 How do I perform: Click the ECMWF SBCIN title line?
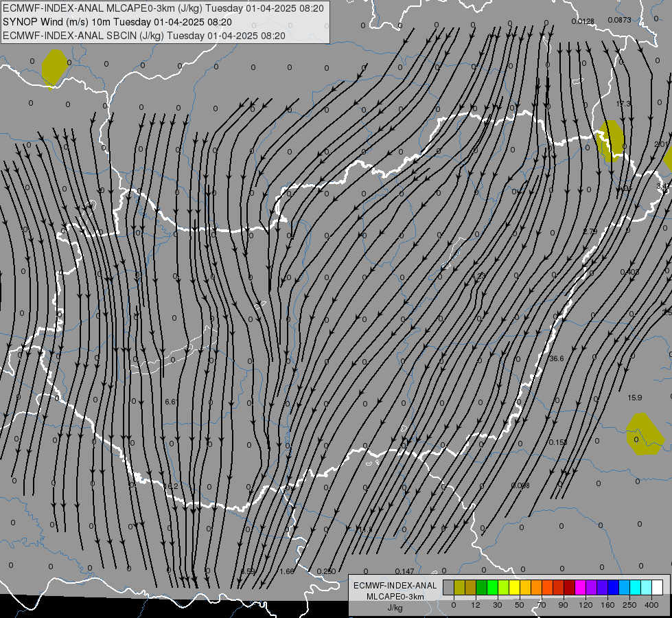pyautogui.click(x=144, y=36)
